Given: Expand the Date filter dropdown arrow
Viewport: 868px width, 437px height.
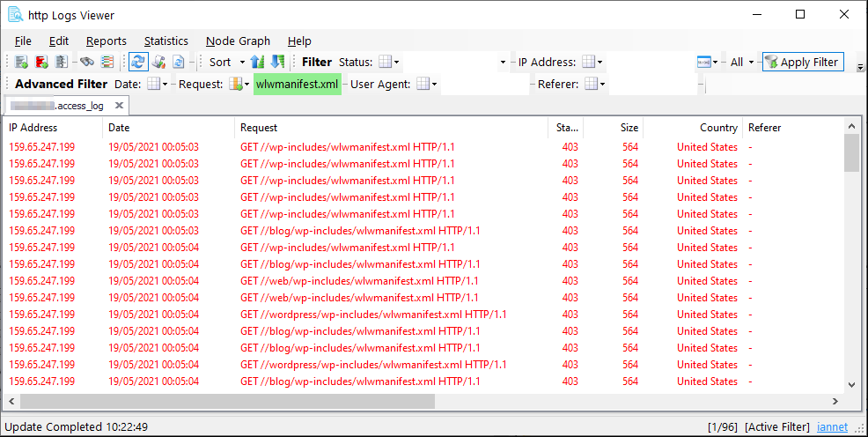Looking at the screenshot, I should coord(166,85).
